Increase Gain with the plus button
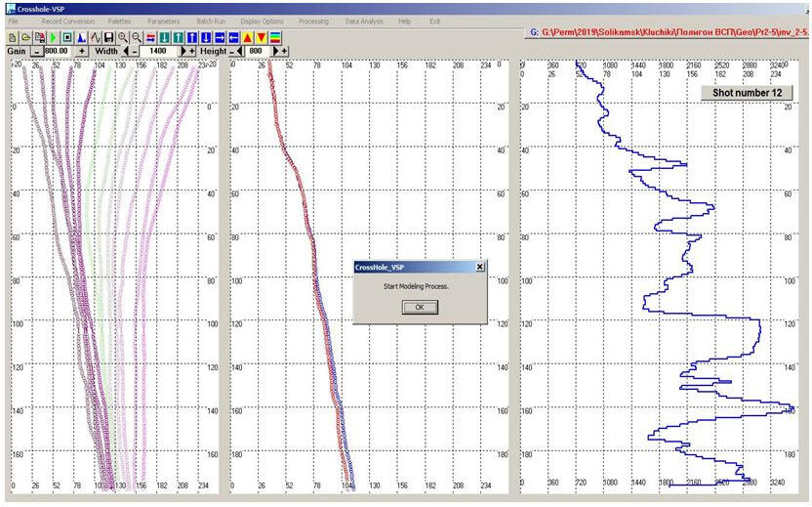Image resolution: width=812 pixels, height=507 pixels. click(x=82, y=50)
